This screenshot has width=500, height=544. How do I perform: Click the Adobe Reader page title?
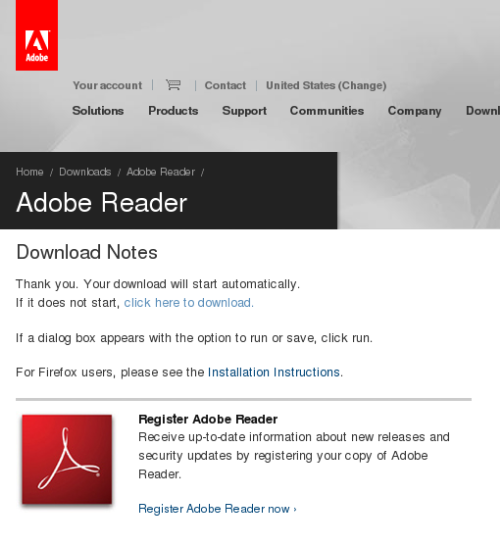pos(102,202)
